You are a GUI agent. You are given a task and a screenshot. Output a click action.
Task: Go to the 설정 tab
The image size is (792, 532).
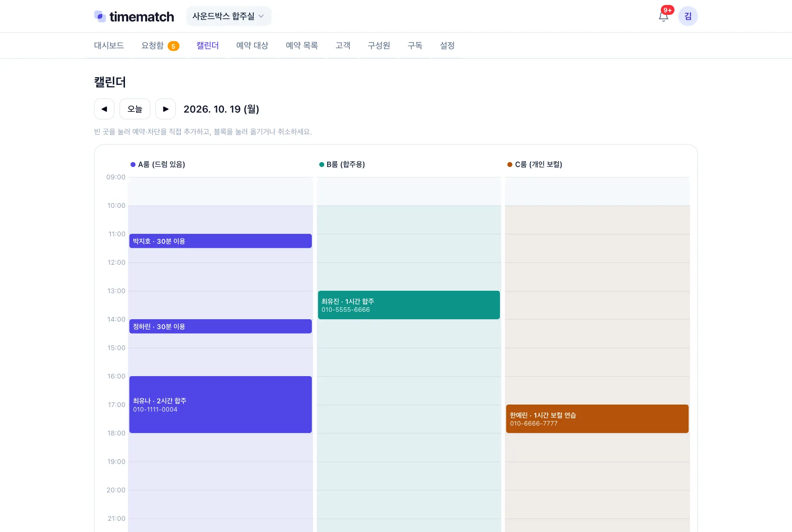447,45
